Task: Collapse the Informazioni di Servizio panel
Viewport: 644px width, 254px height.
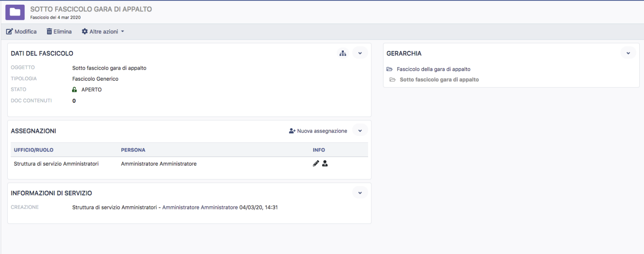Action: coord(360,193)
